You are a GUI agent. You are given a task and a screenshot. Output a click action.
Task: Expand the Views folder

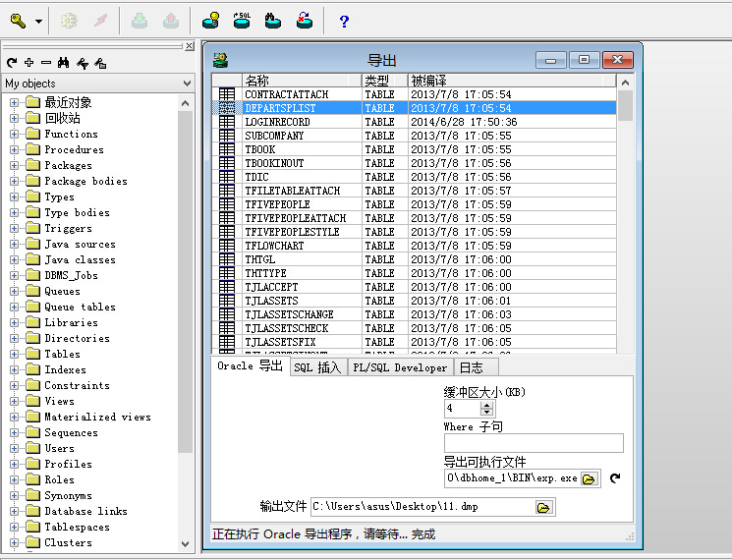tap(14, 401)
